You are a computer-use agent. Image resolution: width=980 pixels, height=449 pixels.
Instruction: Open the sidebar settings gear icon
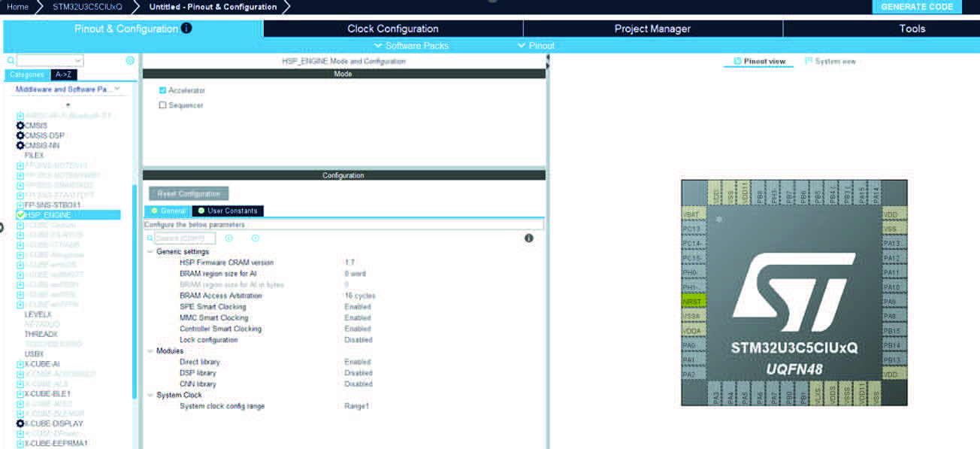[x=130, y=60]
